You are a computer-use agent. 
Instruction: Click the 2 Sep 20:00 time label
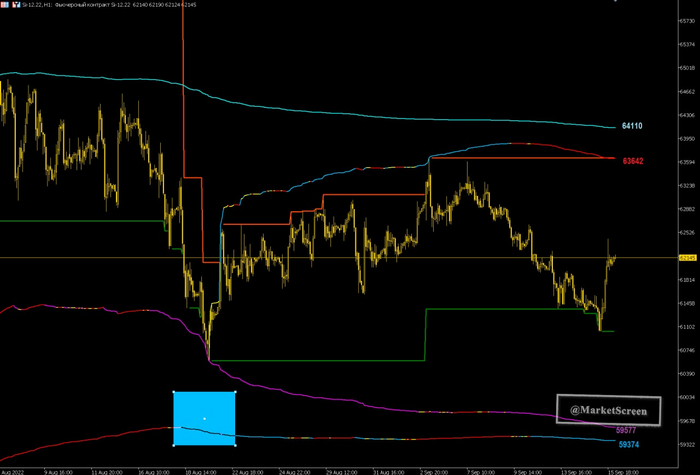[435, 472]
